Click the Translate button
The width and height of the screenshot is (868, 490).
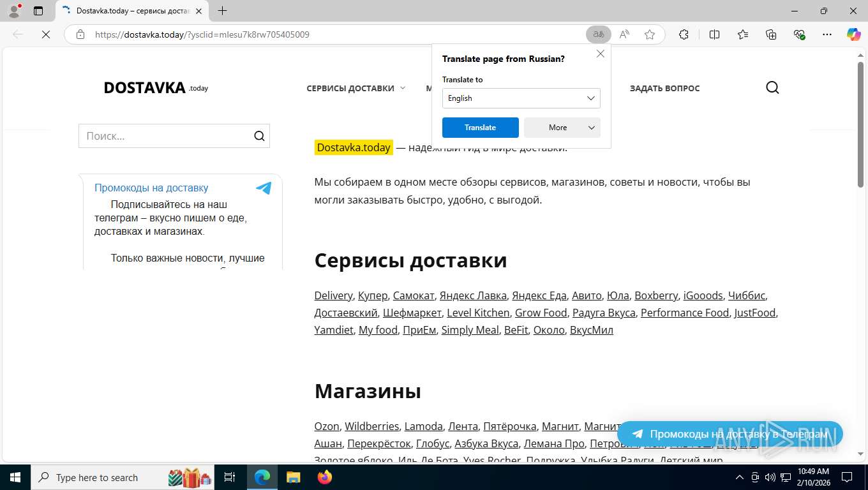481,128
